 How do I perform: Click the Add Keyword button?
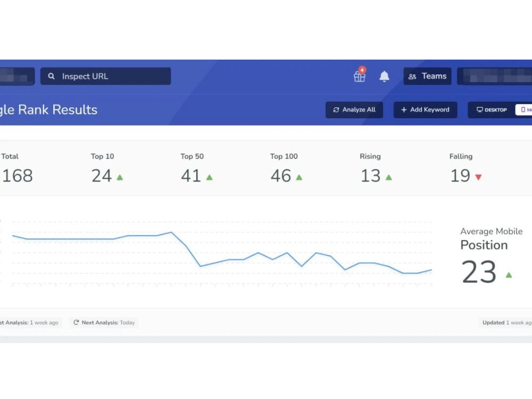tap(425, 110)
